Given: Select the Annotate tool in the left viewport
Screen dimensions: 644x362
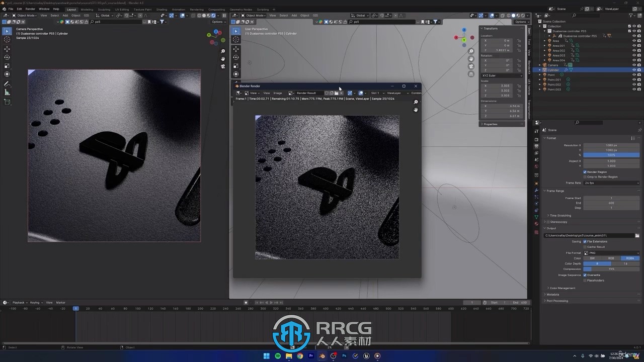Looking at the screenshot, I should [7, 84].
